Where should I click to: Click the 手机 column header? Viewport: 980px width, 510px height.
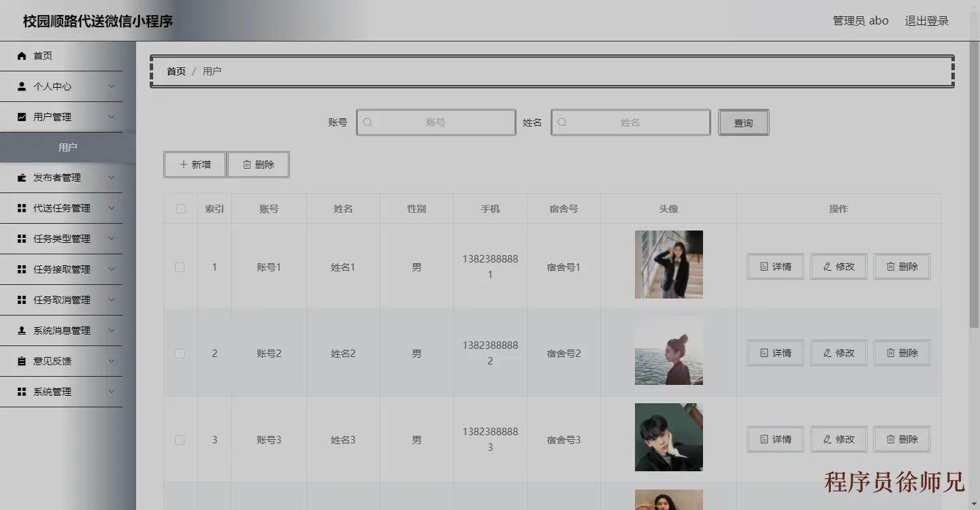[x=490, y=209]
